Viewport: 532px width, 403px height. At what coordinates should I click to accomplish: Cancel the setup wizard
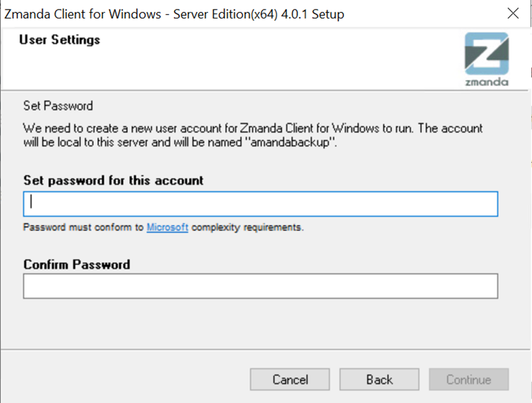click(x=290, y=379)
